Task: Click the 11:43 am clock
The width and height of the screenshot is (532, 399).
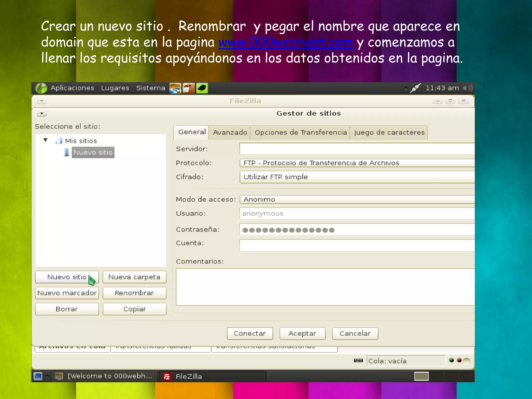Action: 442,88
